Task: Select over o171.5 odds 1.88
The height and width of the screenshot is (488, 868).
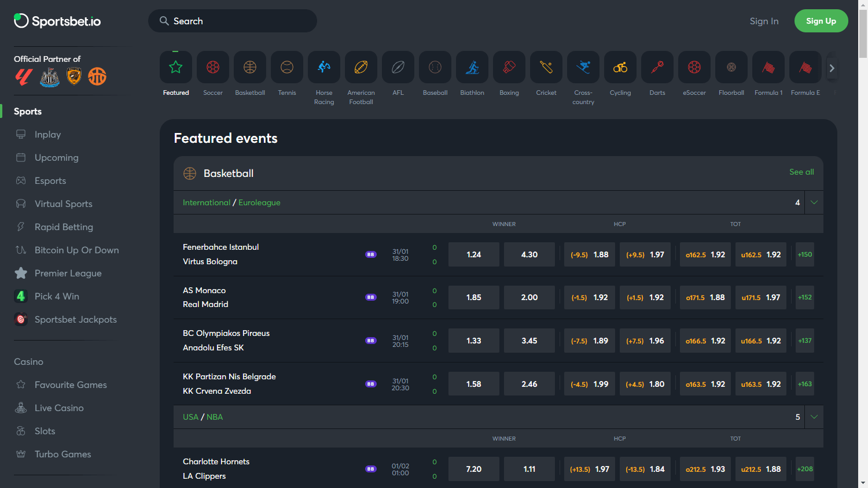Action: tap(705, 297)
